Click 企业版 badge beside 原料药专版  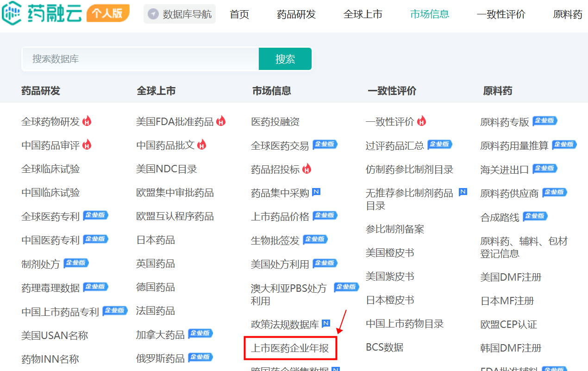(545, 121)
